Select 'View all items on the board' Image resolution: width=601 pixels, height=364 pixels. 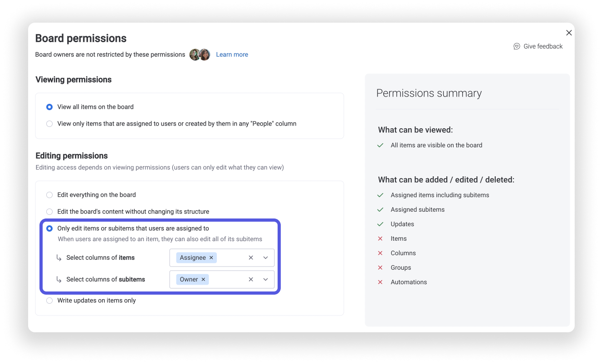[49, 107]
